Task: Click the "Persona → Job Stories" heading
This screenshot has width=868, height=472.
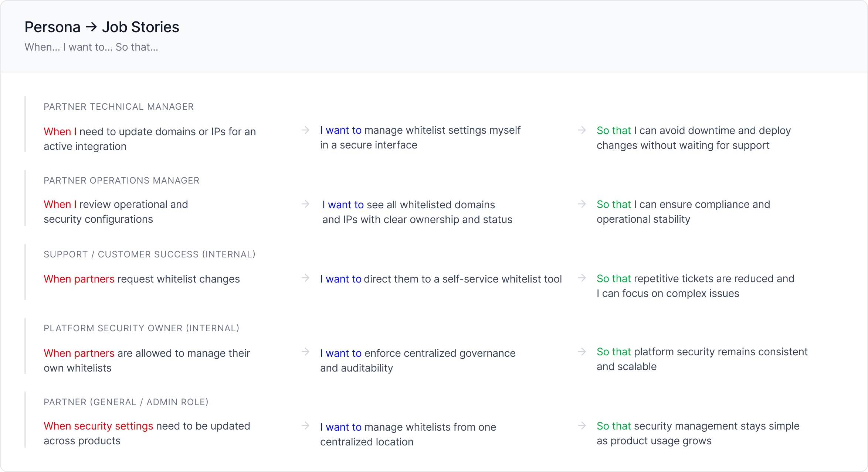Action: (x=102, y=27)
